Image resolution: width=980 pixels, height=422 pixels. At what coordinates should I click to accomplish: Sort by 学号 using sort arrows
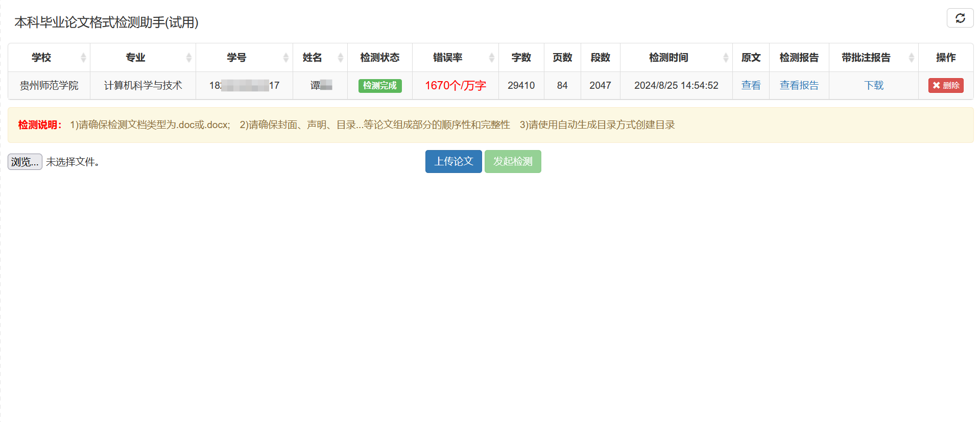(286, 58)
